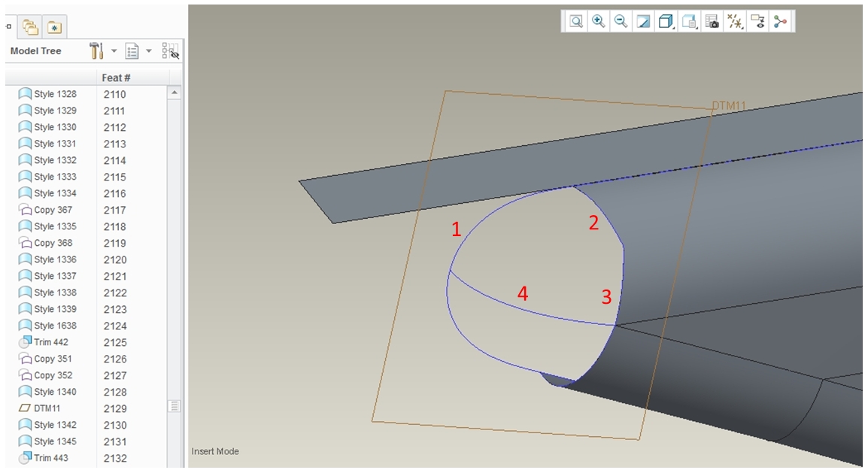
Task: Select the Style 1332 feature
Action: click(47, 160)
